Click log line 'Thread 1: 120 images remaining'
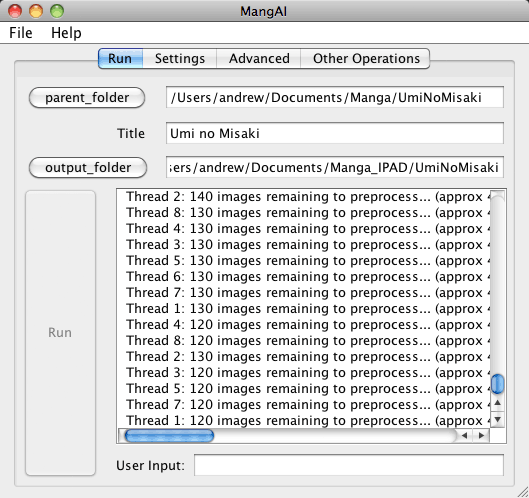529x498 pixels. click(x=308, y=420)
